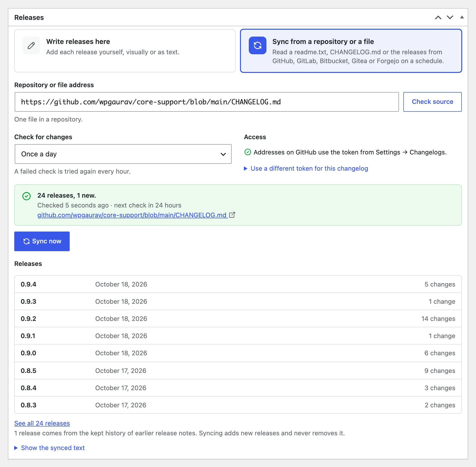The image size is (476, 467).
Task: Click the 5 changes count
Action: tap(440, 284)
